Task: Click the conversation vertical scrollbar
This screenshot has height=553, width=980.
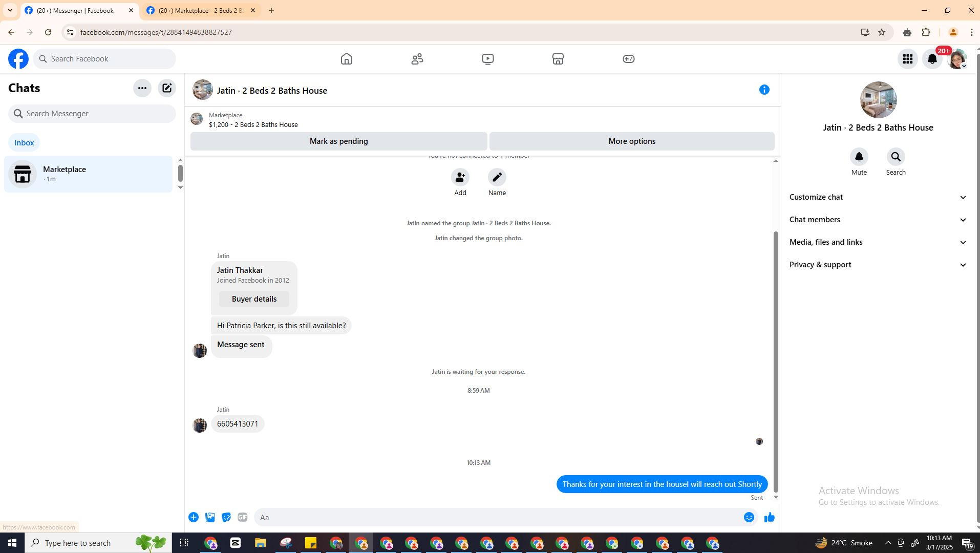Action: (776, 361)
